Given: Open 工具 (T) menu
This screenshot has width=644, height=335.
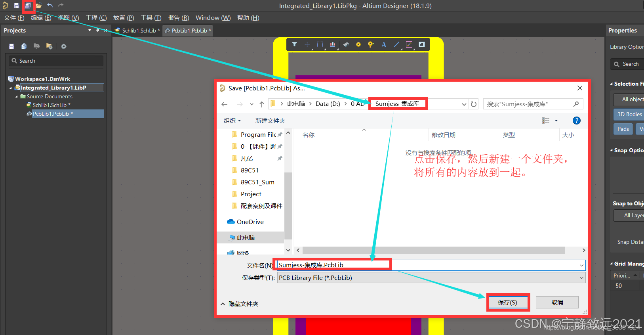Looking at the screenshot, I should [x=151, y=18].
